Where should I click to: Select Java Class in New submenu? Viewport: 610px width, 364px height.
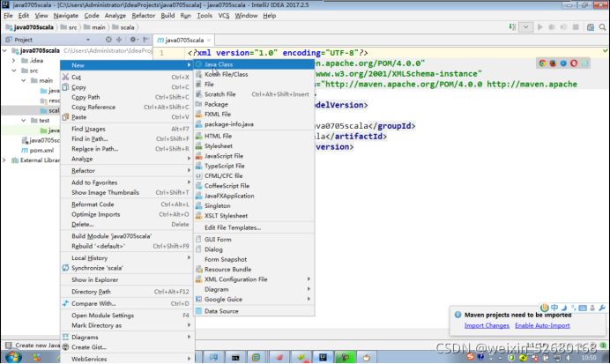254,64
